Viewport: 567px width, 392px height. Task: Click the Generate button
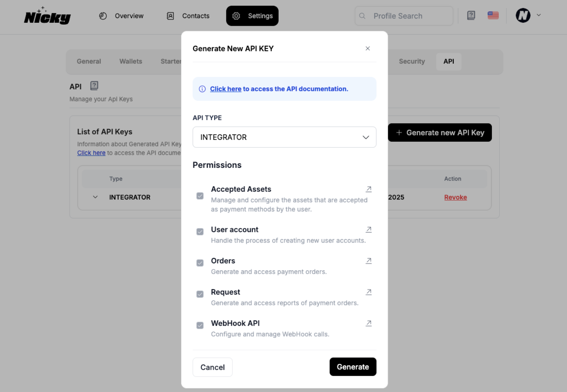[353, 367]
